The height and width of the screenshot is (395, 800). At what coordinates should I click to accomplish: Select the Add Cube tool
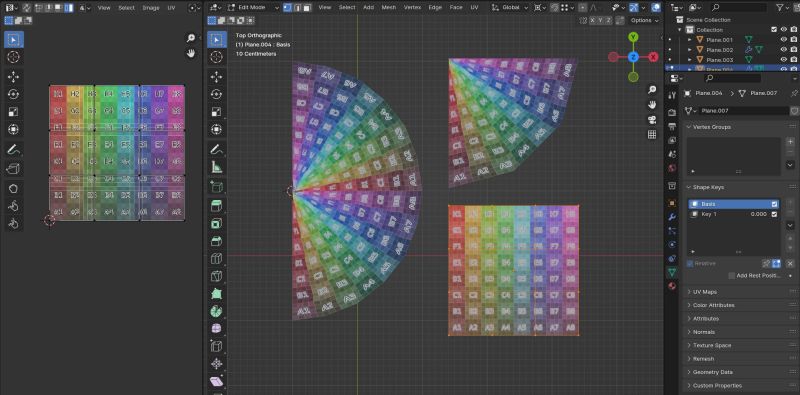217,187
